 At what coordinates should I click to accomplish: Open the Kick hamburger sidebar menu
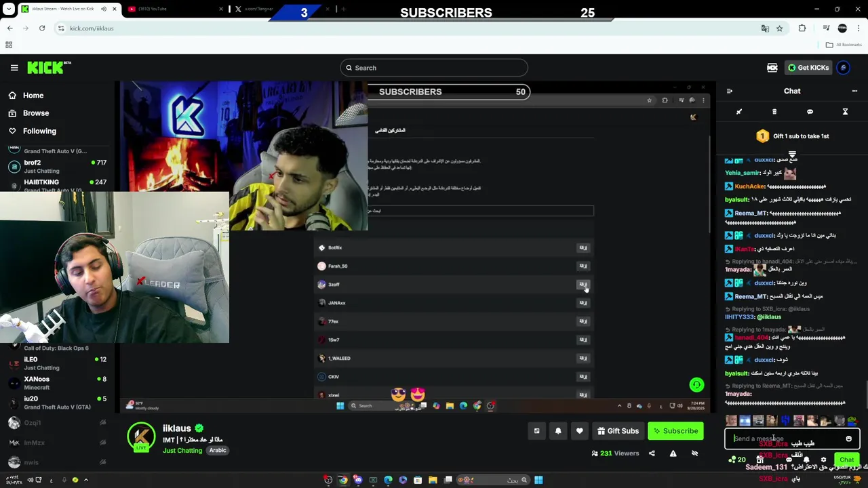coord(14,68)
